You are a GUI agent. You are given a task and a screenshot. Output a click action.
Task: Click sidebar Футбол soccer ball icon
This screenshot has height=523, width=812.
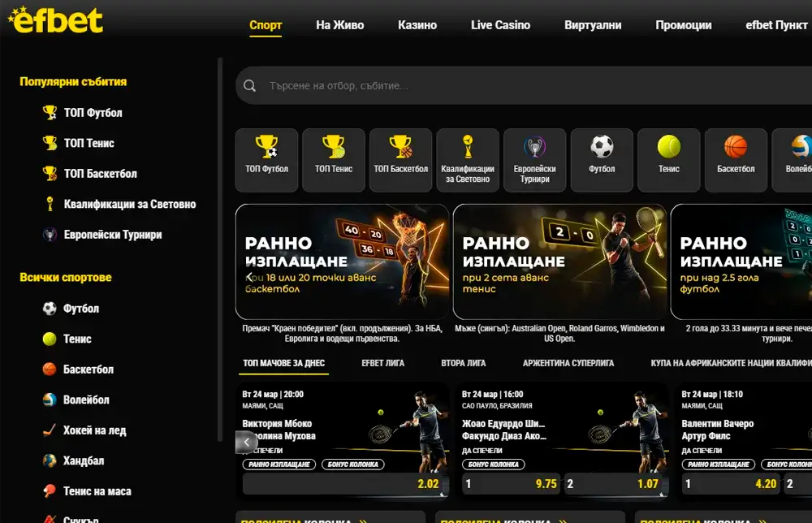click(50, 308)
